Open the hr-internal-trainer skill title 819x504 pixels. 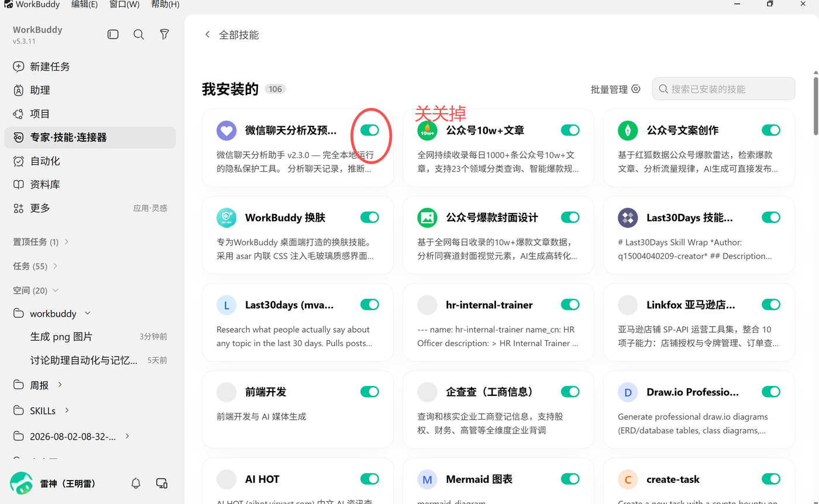click(489, 305)
